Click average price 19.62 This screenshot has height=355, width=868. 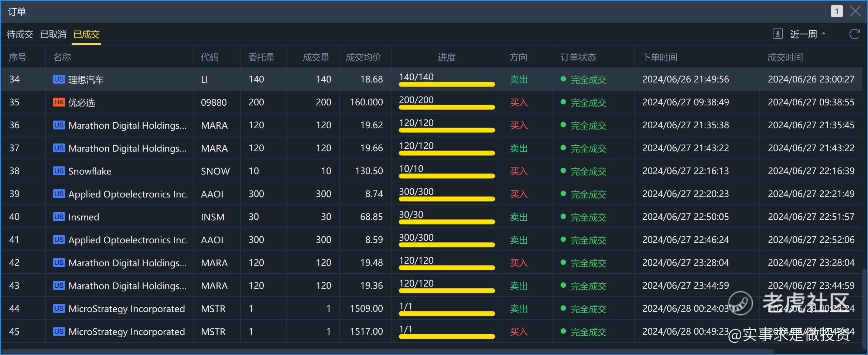tap(372, 125)
